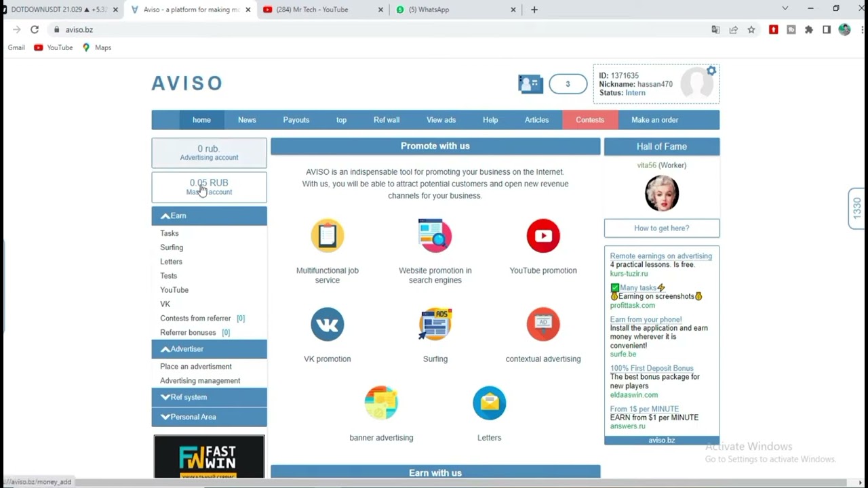
Task: Expand the Personal Area section
Action: coord(209,417)
